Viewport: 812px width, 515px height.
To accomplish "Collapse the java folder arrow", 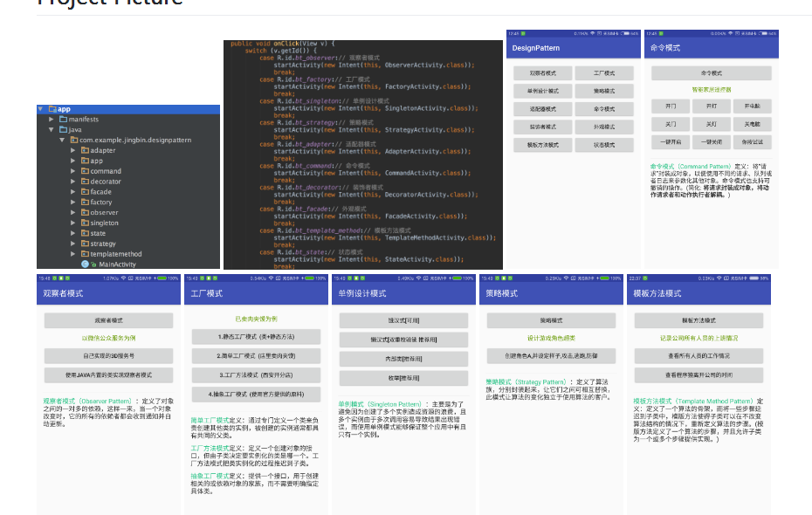I will coord(52,129).
